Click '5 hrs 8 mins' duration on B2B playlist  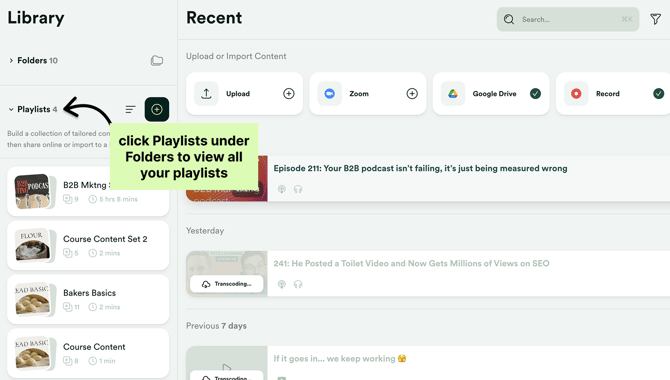tap(118, 199)
